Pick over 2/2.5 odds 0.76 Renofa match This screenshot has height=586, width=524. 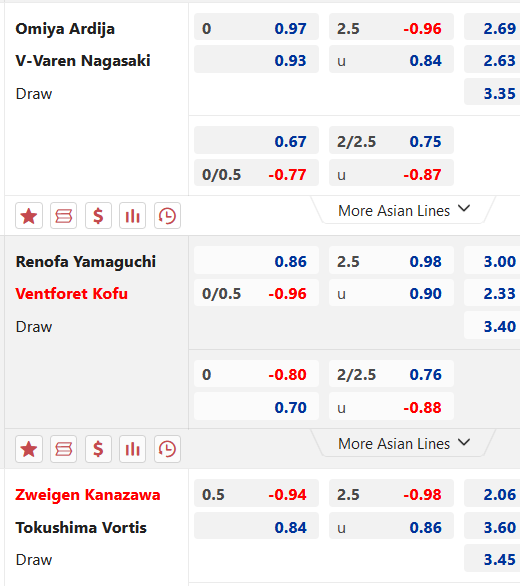coord(391,374)
